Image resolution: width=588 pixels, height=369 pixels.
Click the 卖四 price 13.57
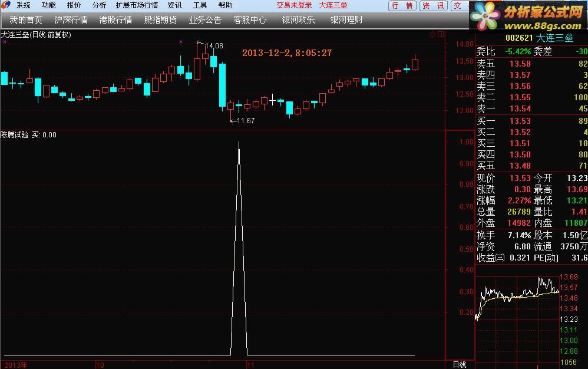click(x=520, y=75)
